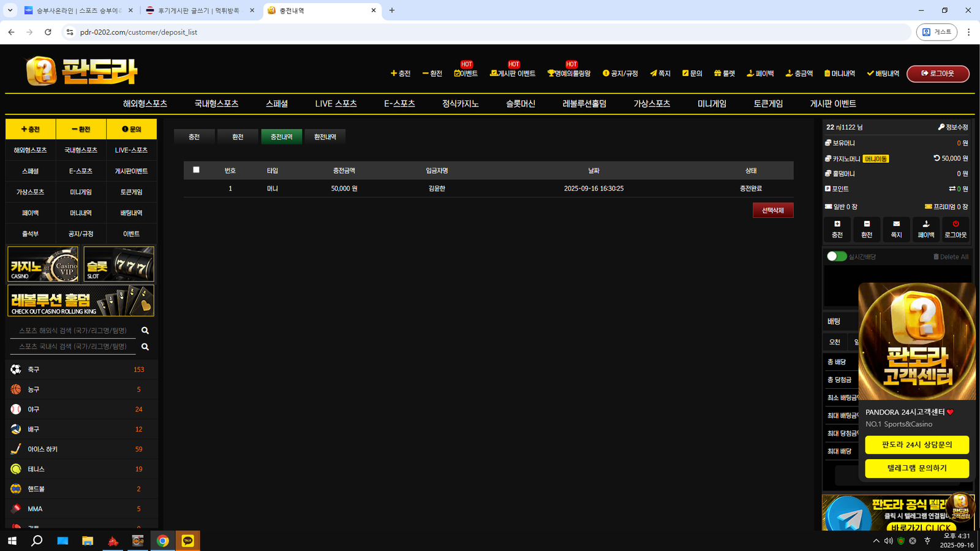This screenshot has width=980, height=551.
Task: Switch to the 환전내역 tab
Action: (325, 137)
